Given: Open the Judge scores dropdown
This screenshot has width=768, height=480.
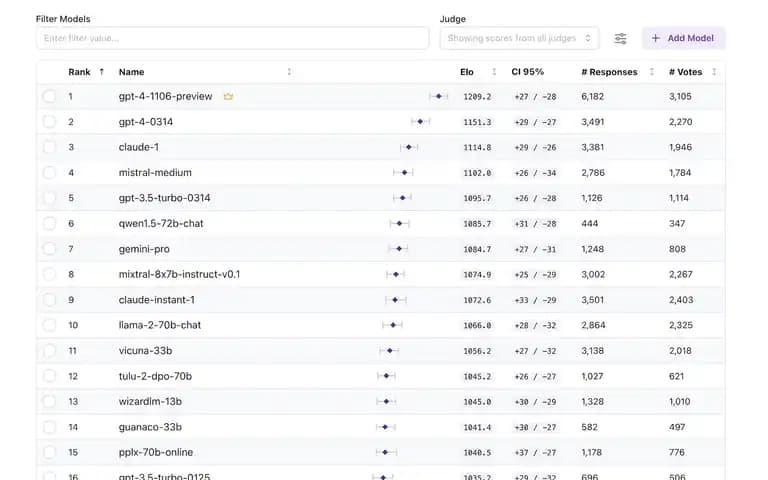Looking at the screenshot, I should 519,38.
